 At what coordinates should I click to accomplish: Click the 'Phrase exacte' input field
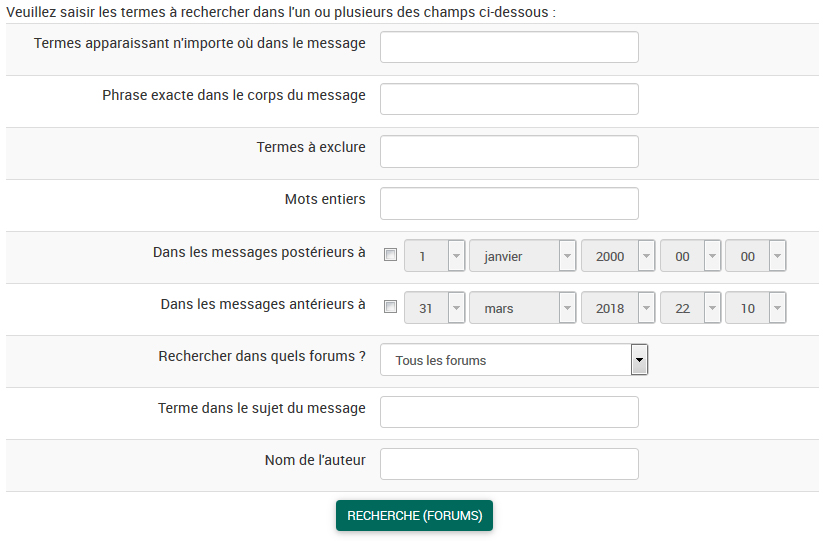pos(509,99)
